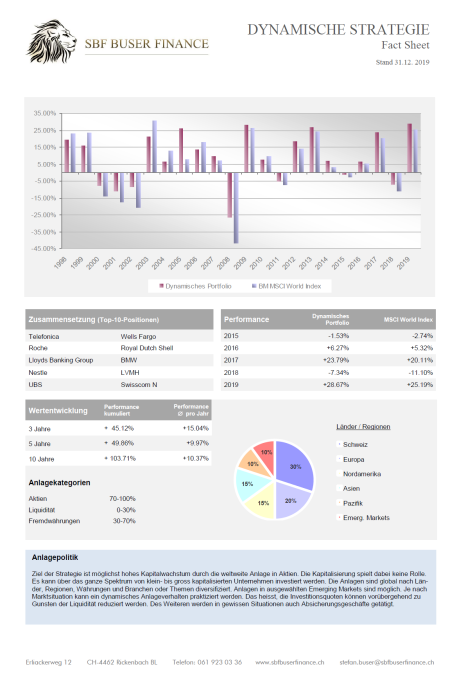This screenshot has width=466, height=686.
Task: Click the 'Anlagekategorien' heading
Action: [x=60, y=483]
